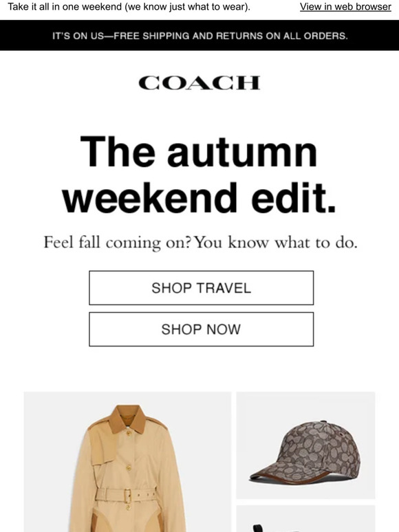Screen dimensions: 399x532
Task: Click the headline word "autumn"
Action: pyautogui.click(x=242, y=153)
